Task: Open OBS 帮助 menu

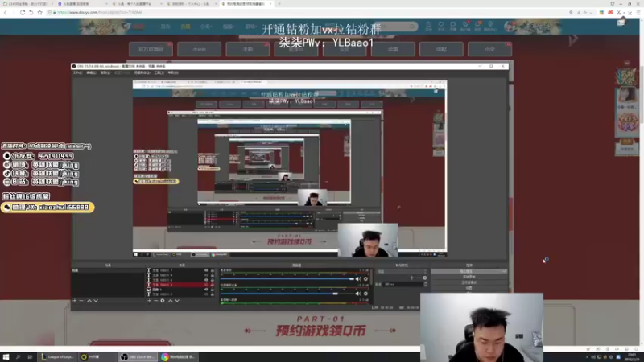Action: pyautogui.click(x=173, y=72)
